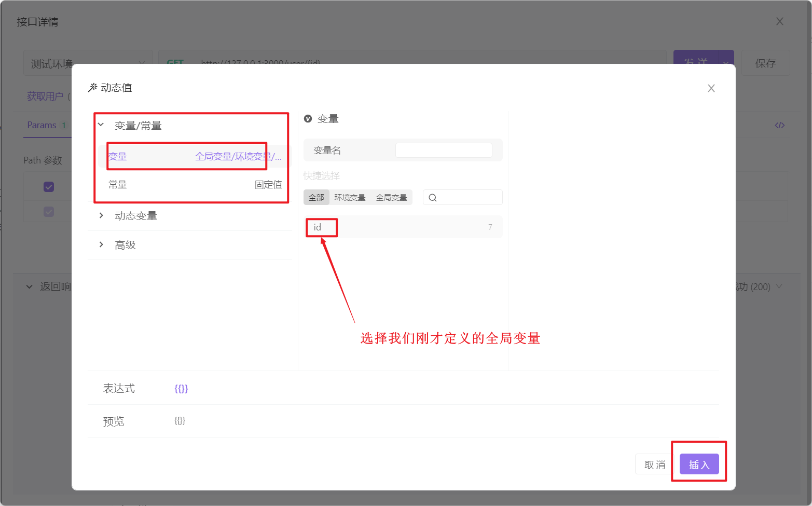Click the magic wand icon beside 动态值
812x506 pixels.
coord(93,88)
